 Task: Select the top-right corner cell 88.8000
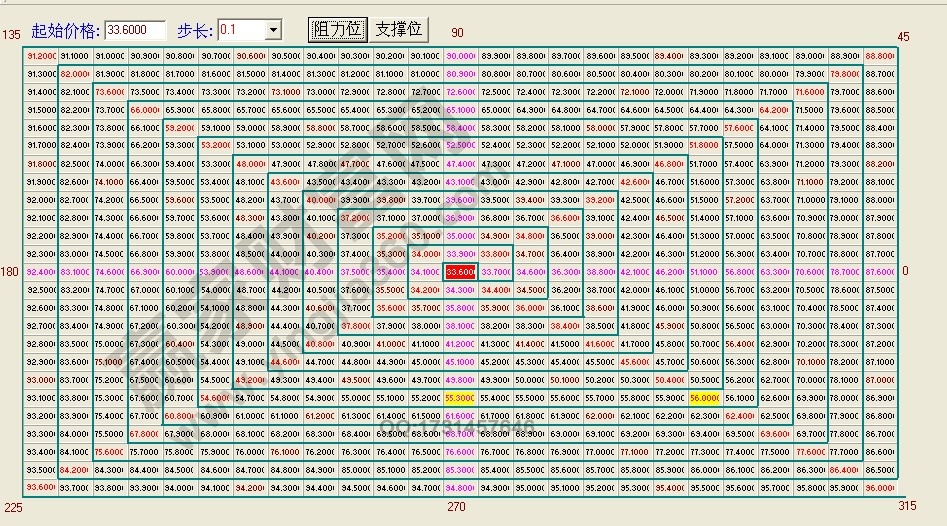tap(880, 56)
